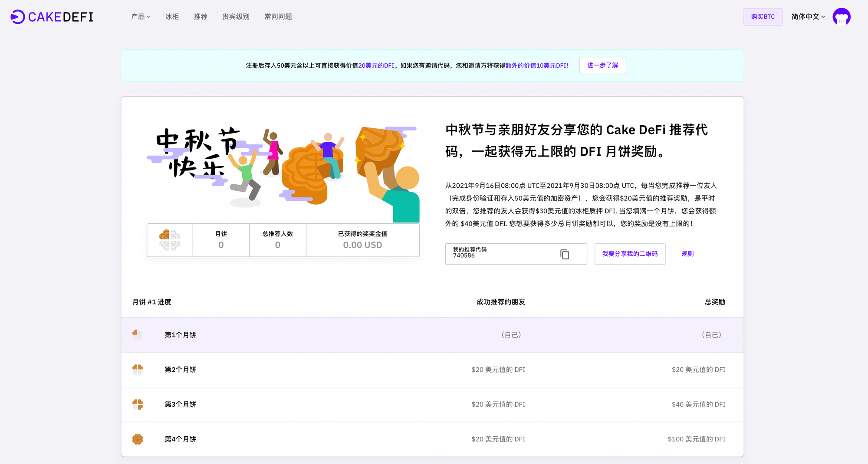The height and width of the screenshot is (464, 868).
Task: Click 我要分享我的二维码 button
Action: point(630,254)
